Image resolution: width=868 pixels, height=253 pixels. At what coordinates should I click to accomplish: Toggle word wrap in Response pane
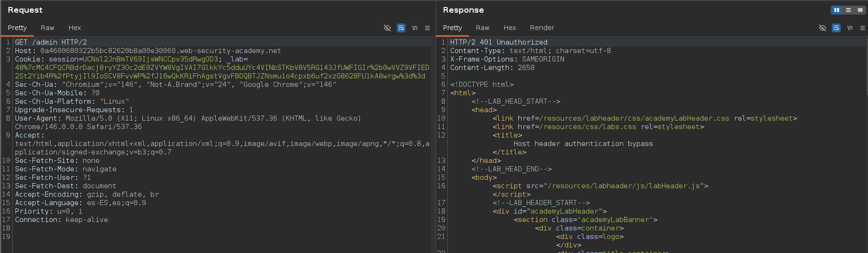(x=836, y=28)
